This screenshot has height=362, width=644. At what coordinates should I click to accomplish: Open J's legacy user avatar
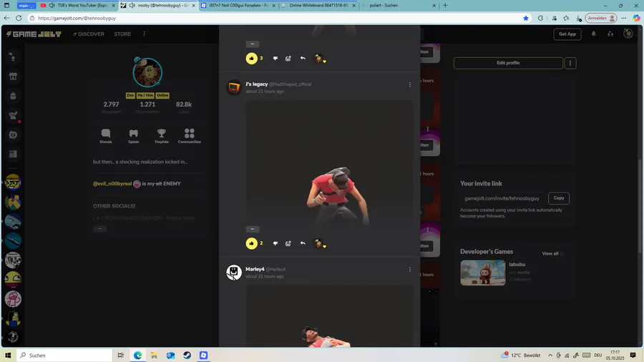234,87
